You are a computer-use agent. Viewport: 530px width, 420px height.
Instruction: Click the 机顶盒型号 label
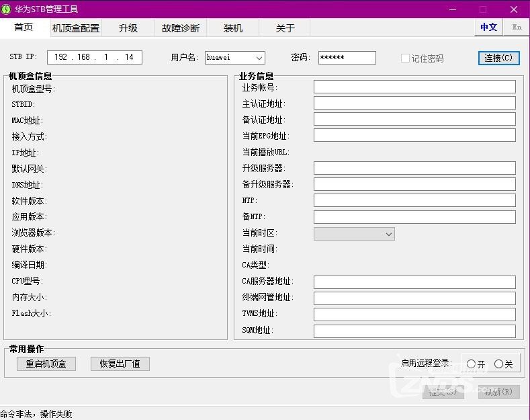point(34,89)
